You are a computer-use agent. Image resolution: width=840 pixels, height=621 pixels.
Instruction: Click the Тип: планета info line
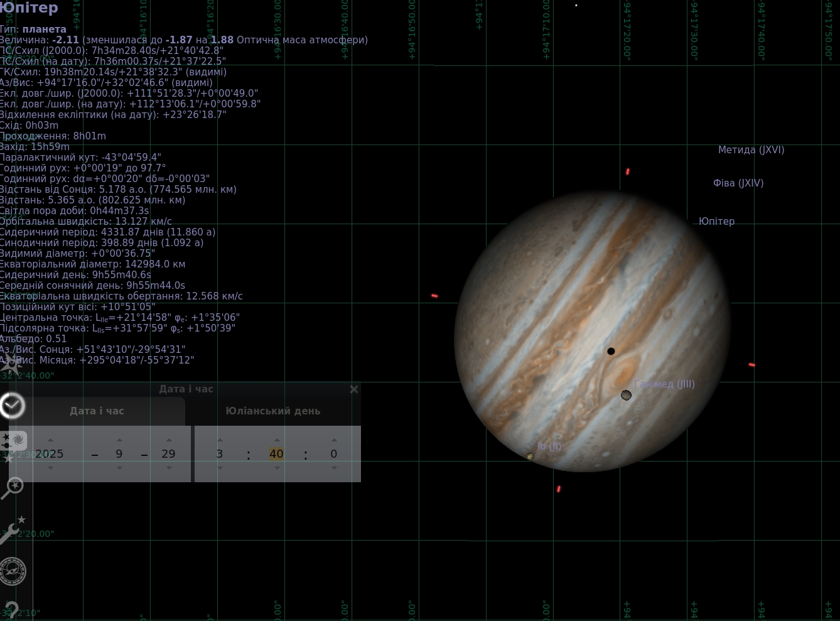point(33,29)
